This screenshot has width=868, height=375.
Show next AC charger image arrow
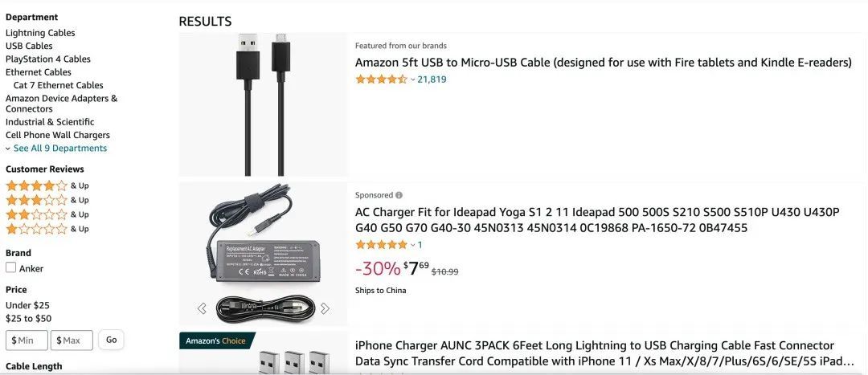coord(325,308)
